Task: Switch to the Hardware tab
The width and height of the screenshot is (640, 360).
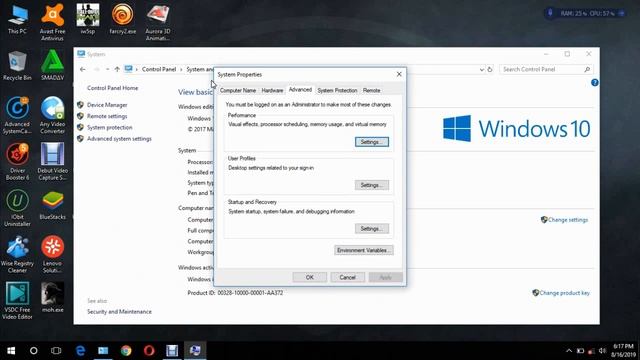Action: [272, 91]
